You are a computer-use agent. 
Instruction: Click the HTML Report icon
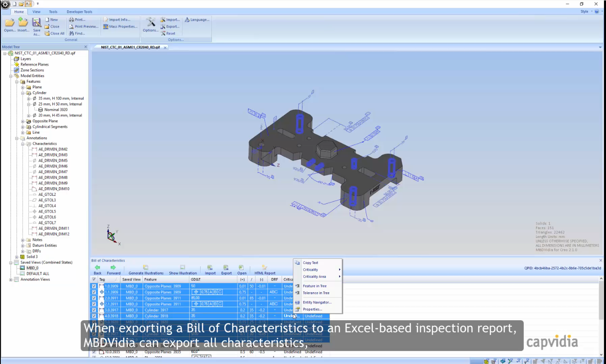264,268
